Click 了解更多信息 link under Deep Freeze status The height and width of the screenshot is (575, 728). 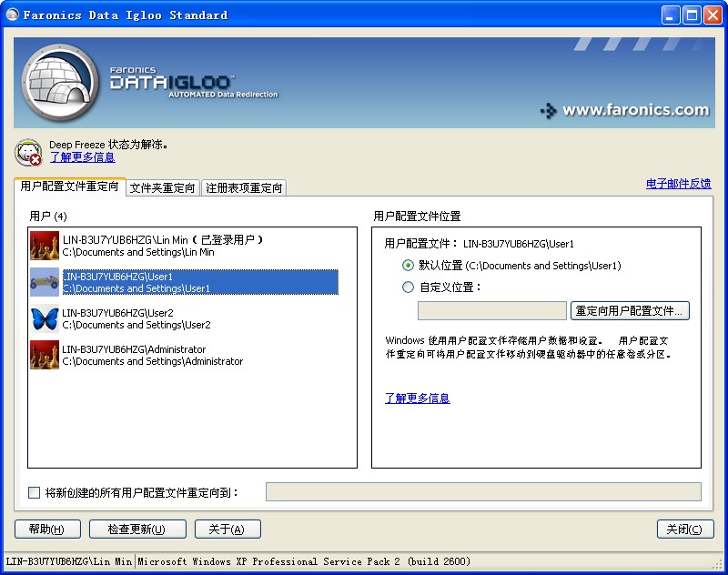click(82, 157)
